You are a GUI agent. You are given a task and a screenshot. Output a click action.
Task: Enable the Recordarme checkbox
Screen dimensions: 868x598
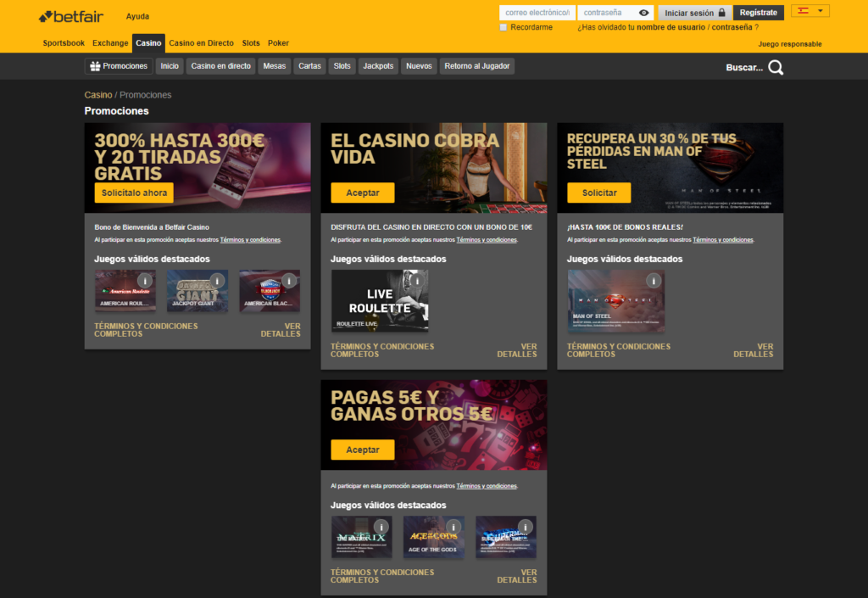coord(503,26)
